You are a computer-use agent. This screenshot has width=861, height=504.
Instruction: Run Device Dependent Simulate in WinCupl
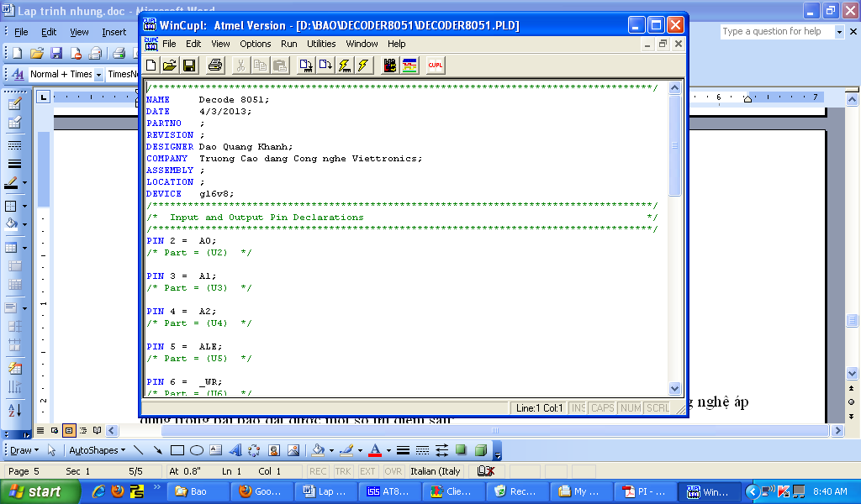[x=344, y=66]
